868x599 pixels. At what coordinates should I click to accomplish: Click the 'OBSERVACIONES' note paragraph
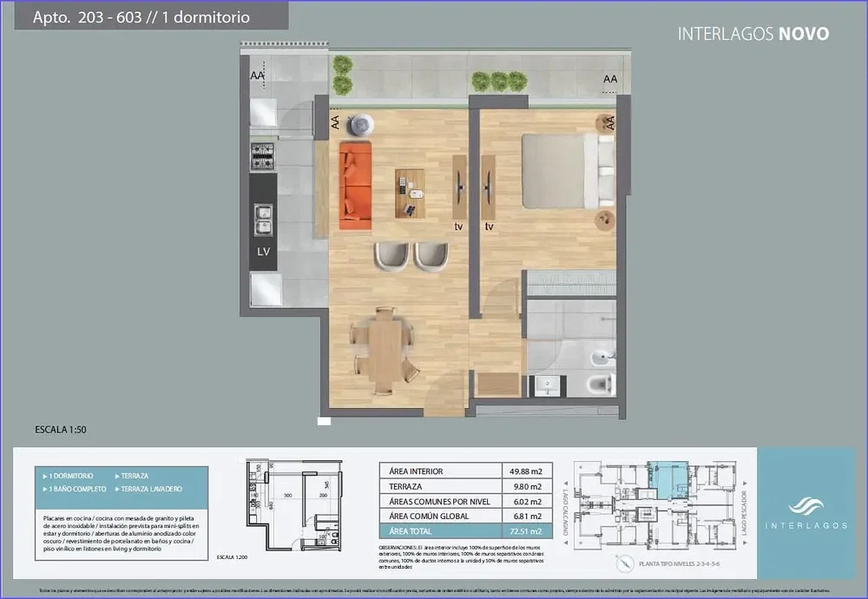point(462,557)
